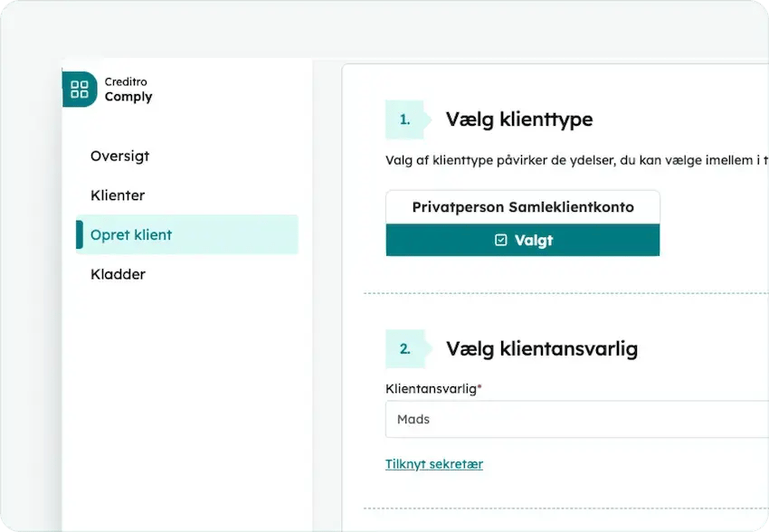Click the Vælg klienttype heading
The width and height of the screenshot is (769, 532).
pos(519,119)
